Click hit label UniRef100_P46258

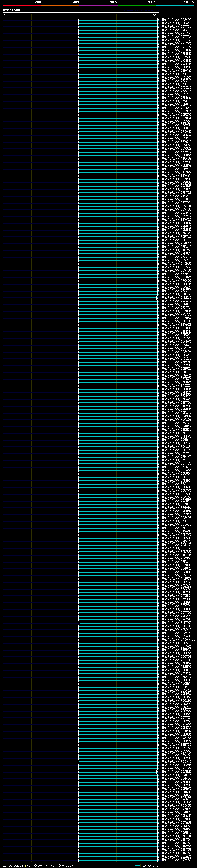click(176, 250)
